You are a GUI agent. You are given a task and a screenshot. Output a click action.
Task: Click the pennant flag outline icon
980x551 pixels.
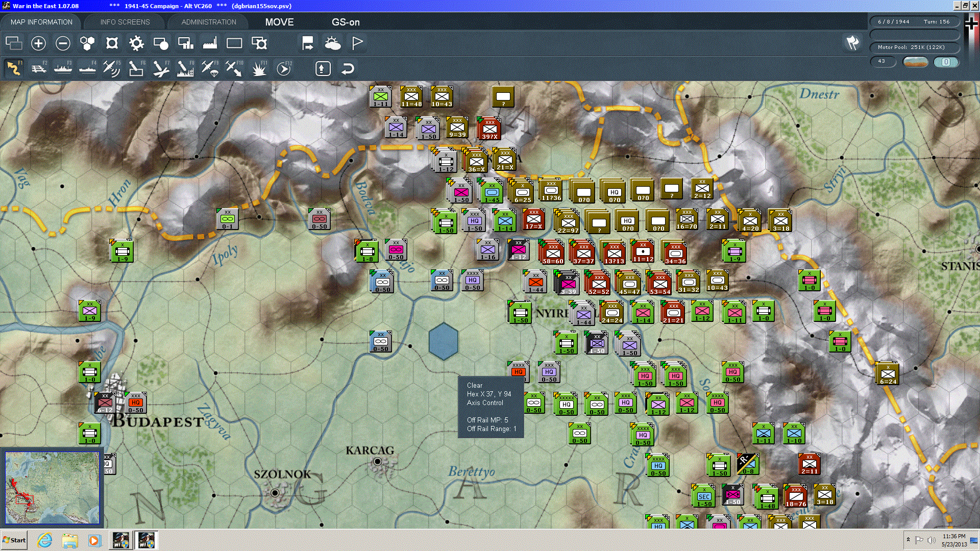click(357, 43)
